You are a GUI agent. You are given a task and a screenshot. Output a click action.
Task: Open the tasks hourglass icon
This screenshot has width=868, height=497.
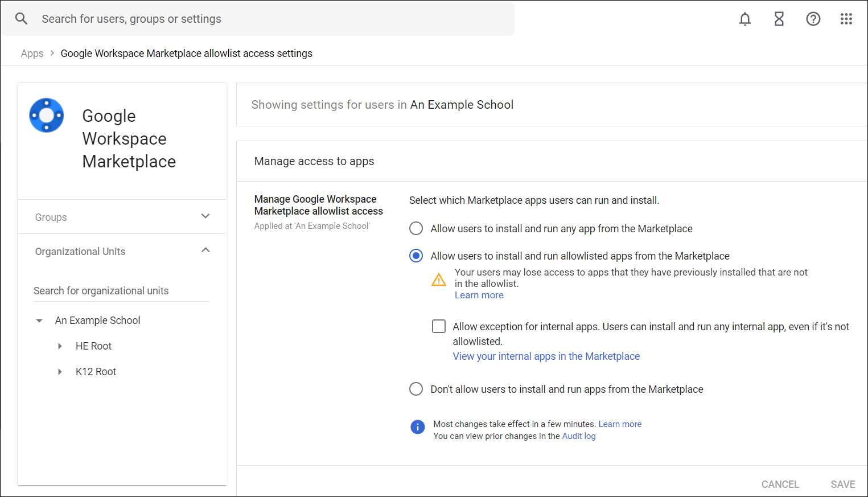pos(779,19)
